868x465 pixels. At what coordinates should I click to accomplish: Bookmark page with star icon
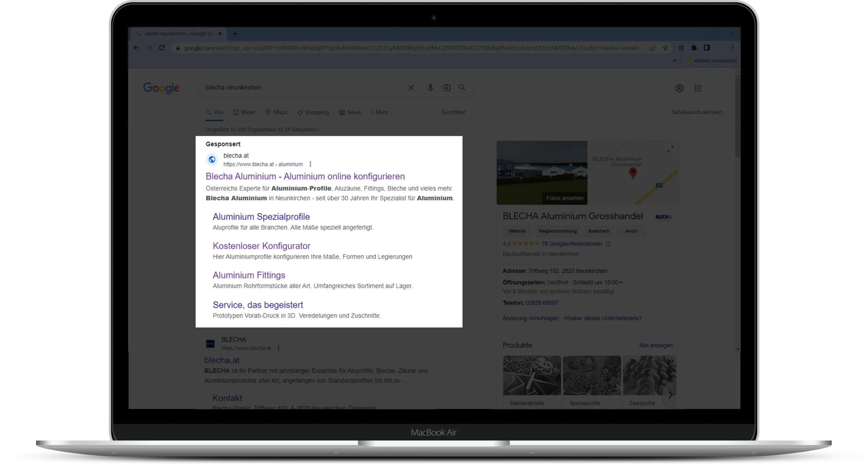tap(665, 48)
